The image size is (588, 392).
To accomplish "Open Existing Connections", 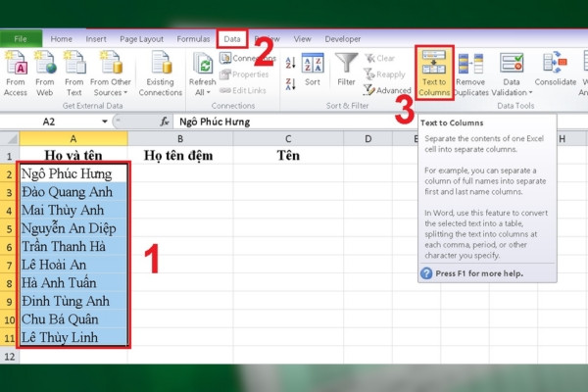I will coord(160,73).
